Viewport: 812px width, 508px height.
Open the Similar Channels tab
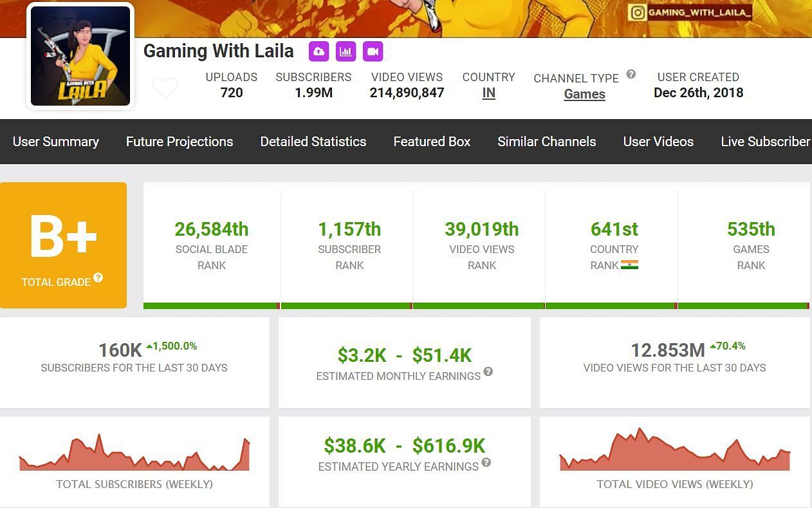coord(547,142)
